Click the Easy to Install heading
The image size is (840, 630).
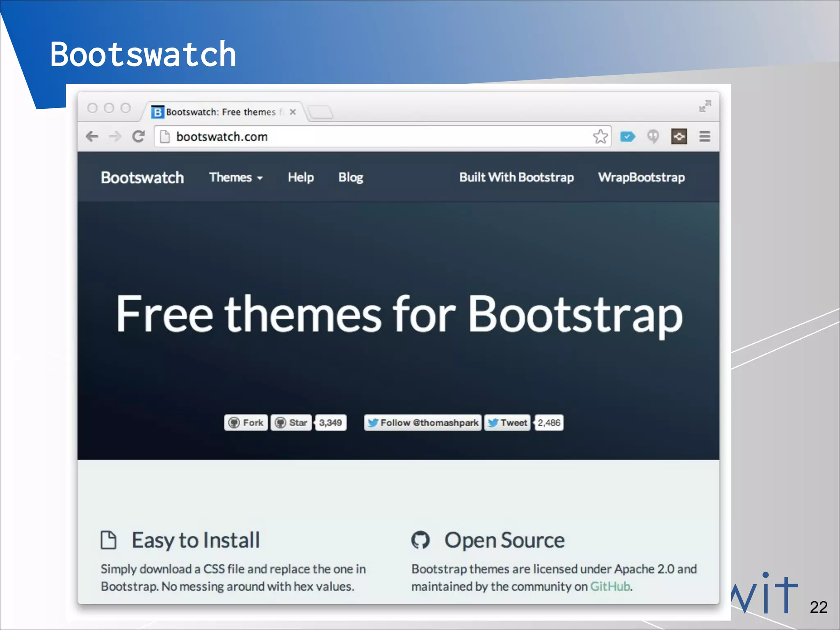(x=196, y=540)
